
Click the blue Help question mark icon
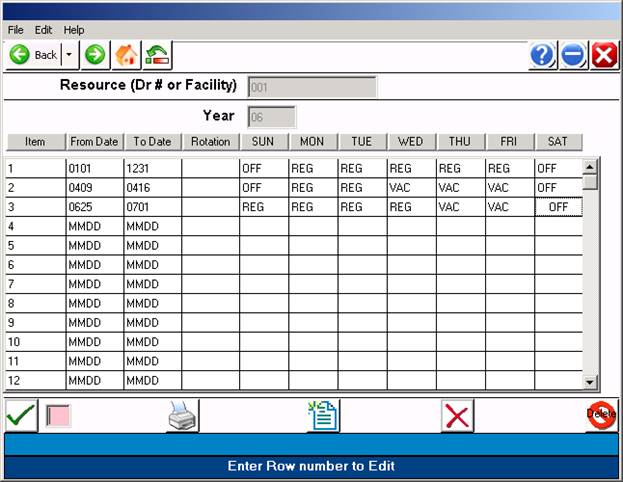[x=542, y=55]
